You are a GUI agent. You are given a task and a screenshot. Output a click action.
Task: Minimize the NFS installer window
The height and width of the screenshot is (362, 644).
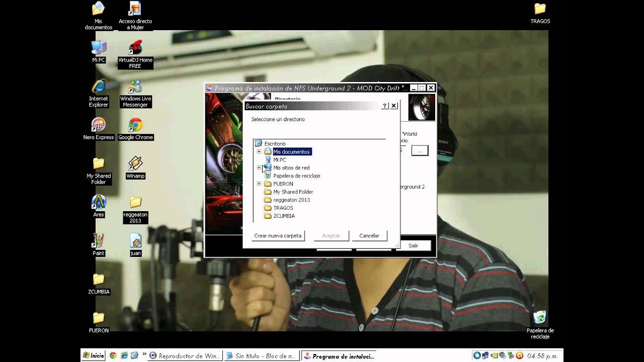[x=414, y=88]
